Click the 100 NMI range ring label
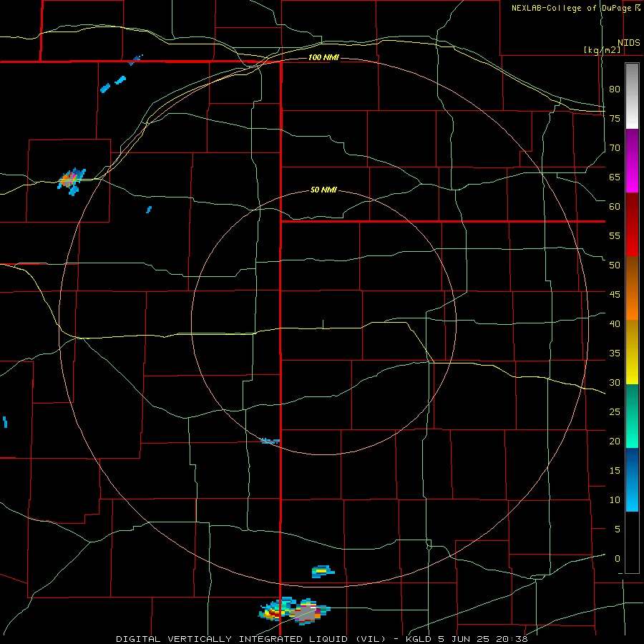 tap(323, 57)
